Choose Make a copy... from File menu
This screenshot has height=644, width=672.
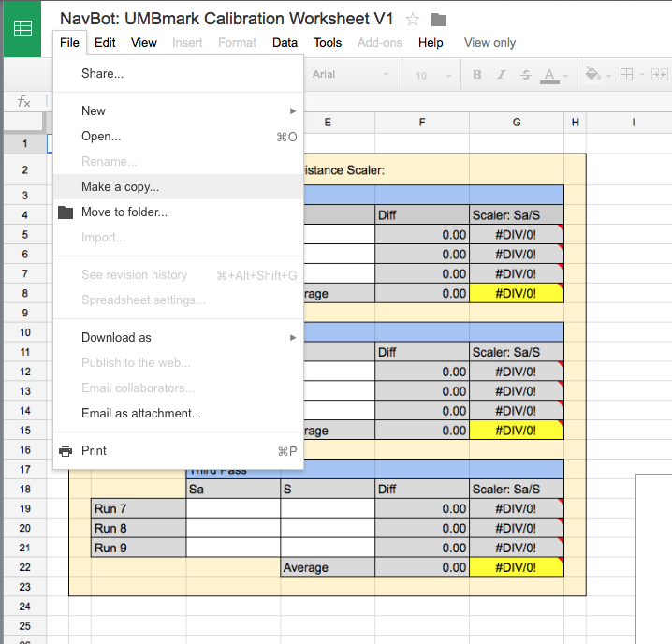coord(120,187)
